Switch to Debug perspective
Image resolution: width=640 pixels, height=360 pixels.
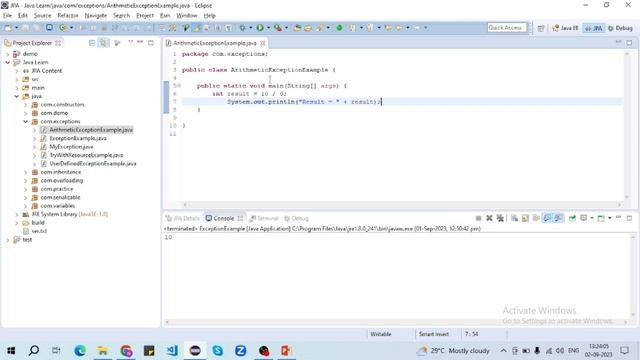click(x=620, y=28)
